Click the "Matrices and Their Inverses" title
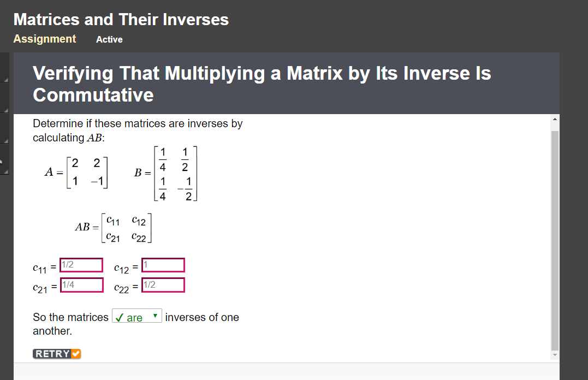 point(121,19)
